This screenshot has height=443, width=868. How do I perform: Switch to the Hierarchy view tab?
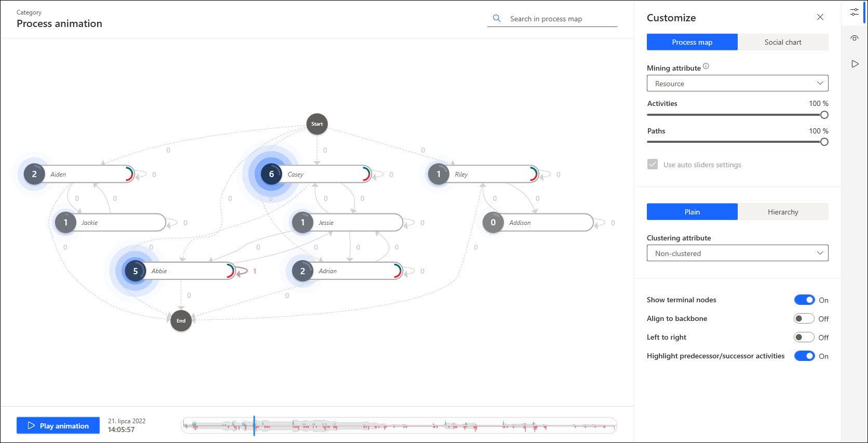(x=782, y=212)
